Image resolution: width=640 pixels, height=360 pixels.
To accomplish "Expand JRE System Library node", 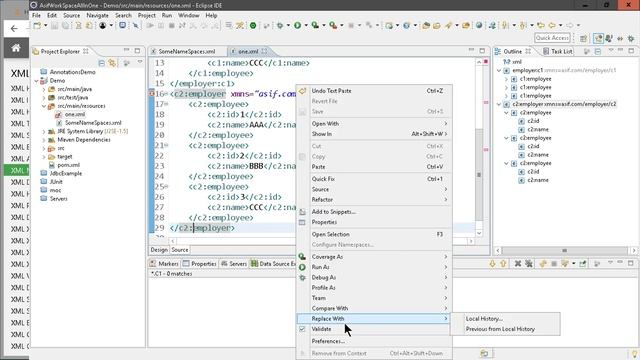I will coord(44,131).
